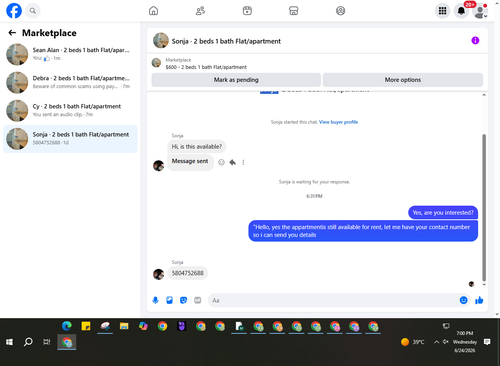This screenshot has height=366, width=500.
Task: Click the muted volume icon in system tray
Action: coord(445,342)
